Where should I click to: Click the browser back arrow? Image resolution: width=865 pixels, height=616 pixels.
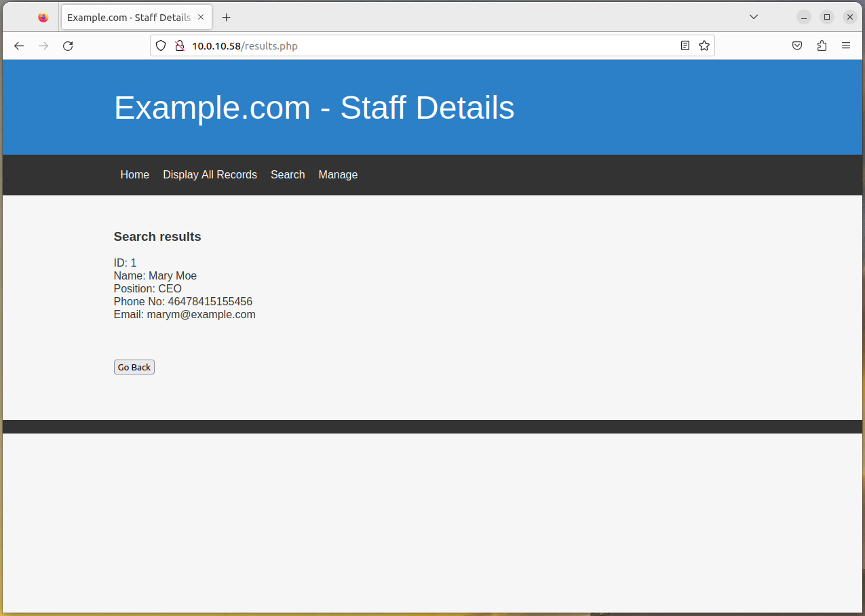coord(19,46)
